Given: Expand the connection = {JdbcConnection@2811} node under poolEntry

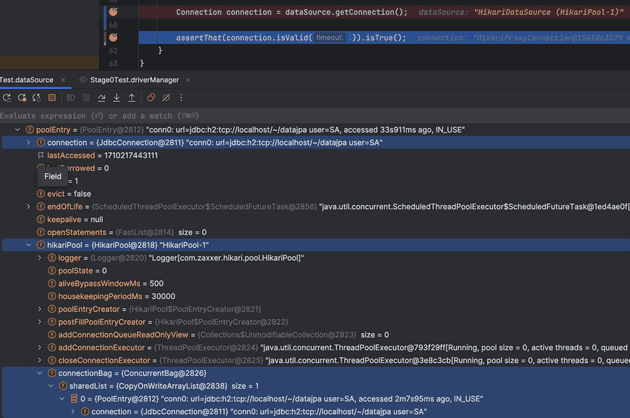Looking at the screenshot, I should 29,143.
